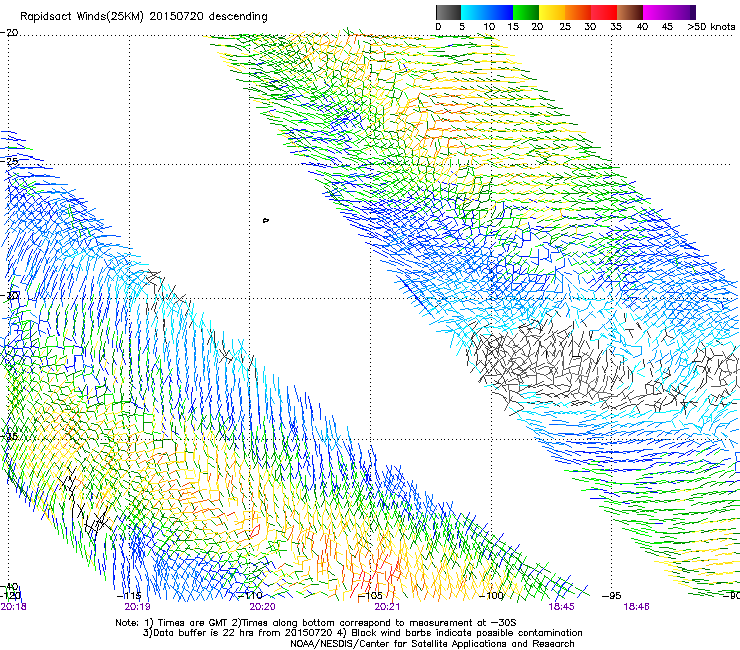The height and width of the screenshot is (650, 740).
Task: Click the longitude axis label "-100"
Action: click(x=491, y=596)
